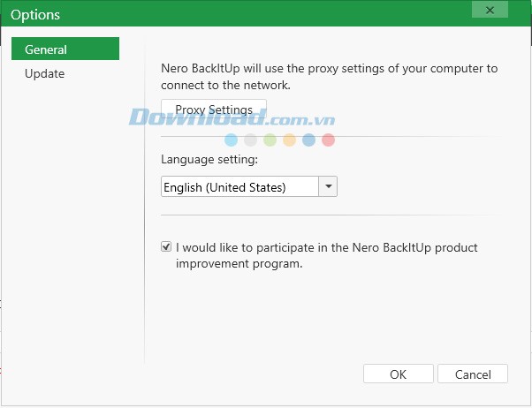Switch to the Update tab
The image size is (532, 408).
click(x=45, y=73)
